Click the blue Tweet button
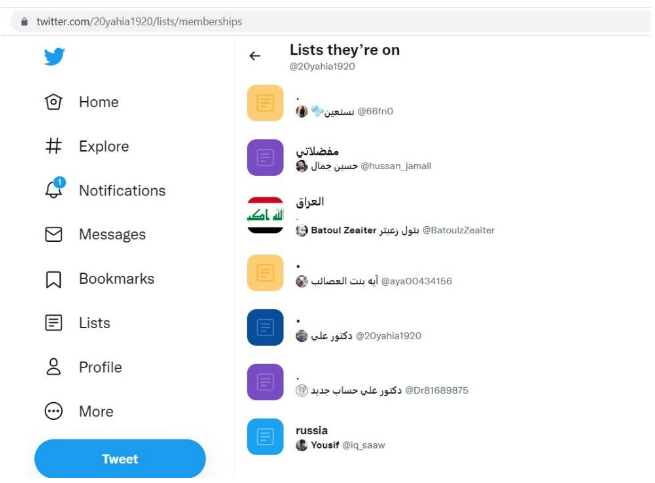This screenshot has width=655, height=483. tap(120, 459)
